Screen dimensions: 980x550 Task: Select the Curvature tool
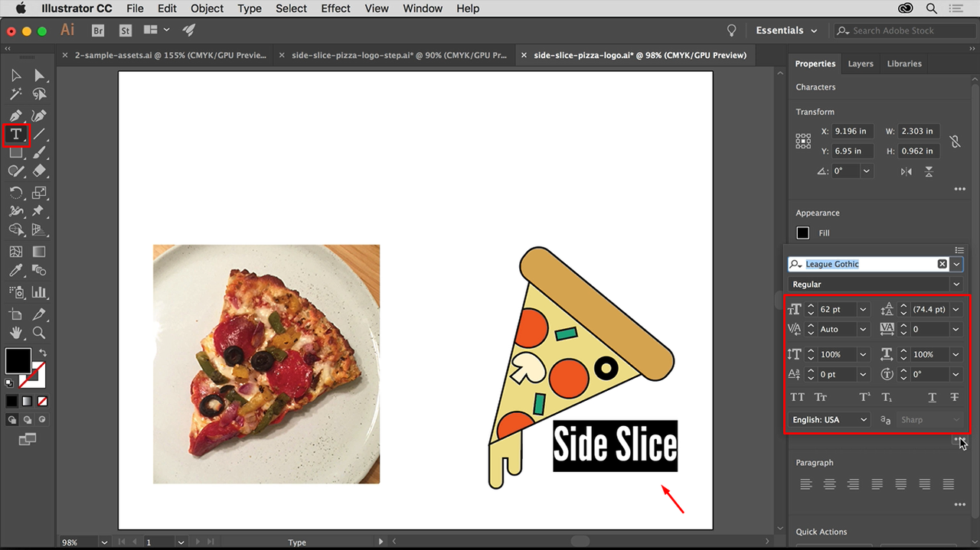click(39, 116)
